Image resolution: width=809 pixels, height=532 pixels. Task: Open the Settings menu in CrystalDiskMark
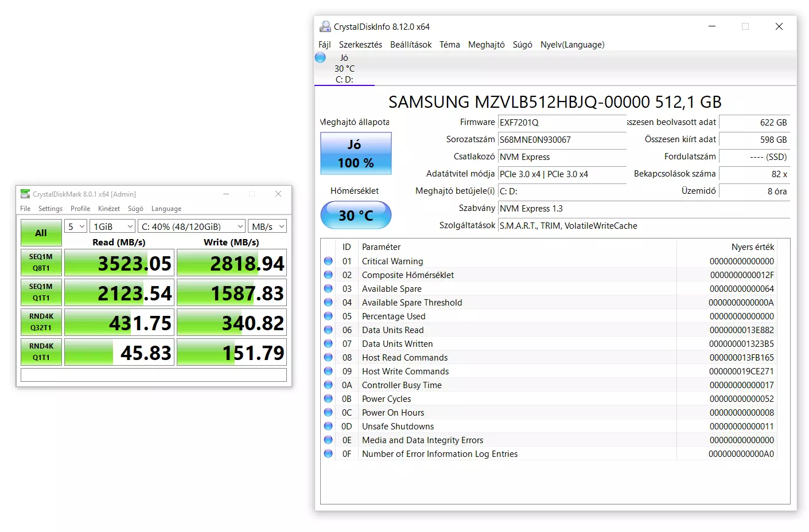[x=50, y=209]
